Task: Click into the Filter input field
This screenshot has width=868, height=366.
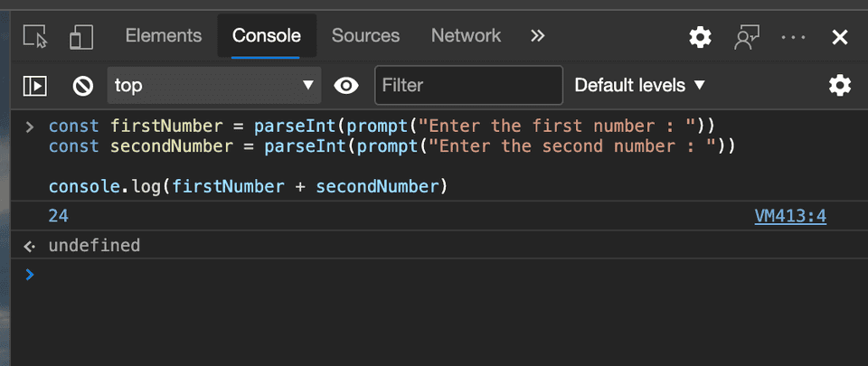Action: pos(468,86)
